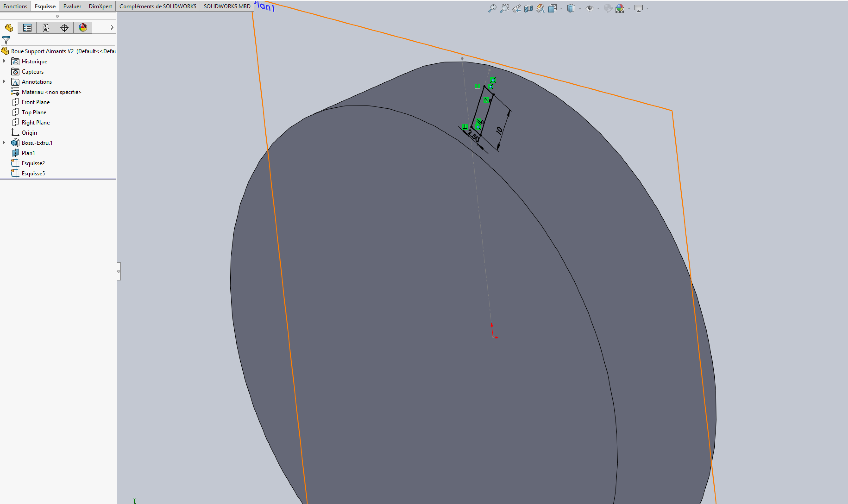Open the DimXpertManager crosshair tab
Viewport: 848px width, 504px height.
[64, 28]
